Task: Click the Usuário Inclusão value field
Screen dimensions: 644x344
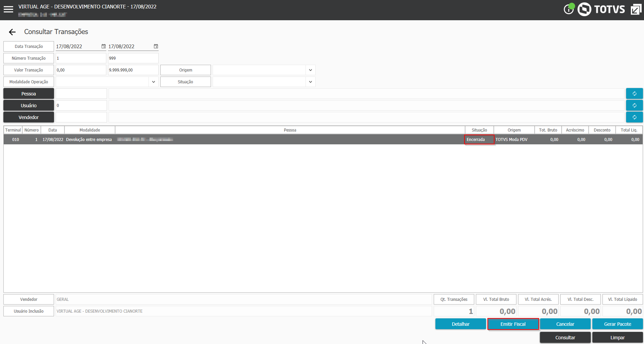Action: [x=244, y=311]
